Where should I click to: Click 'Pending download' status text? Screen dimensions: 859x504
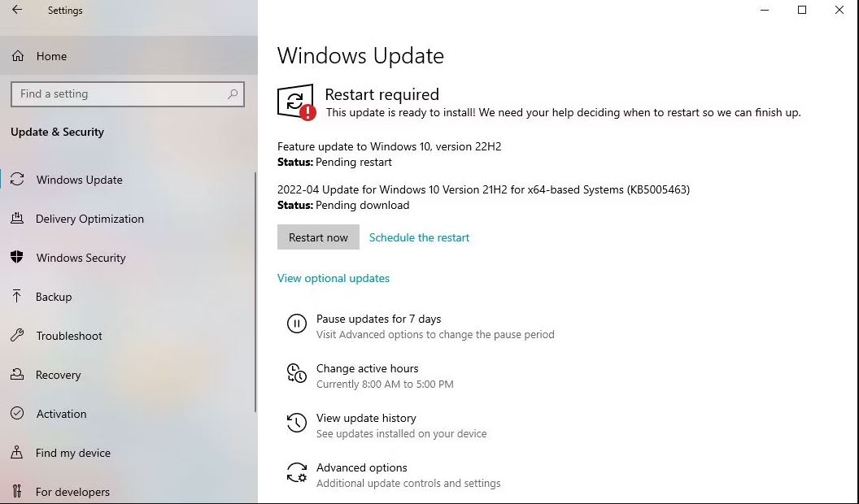[x=363, y=205]
